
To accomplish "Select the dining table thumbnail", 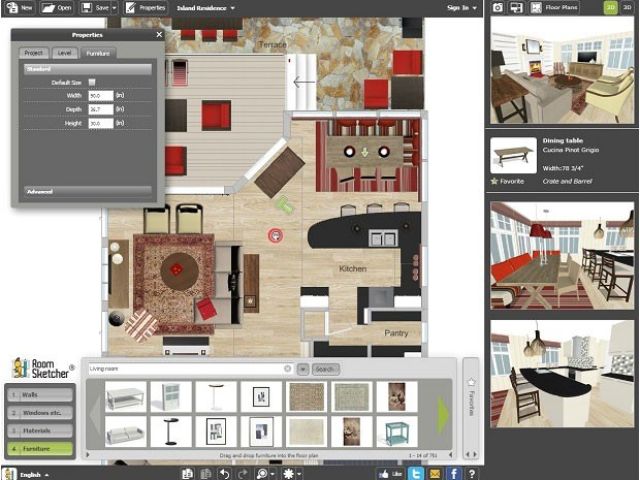I will click(512, 156).
